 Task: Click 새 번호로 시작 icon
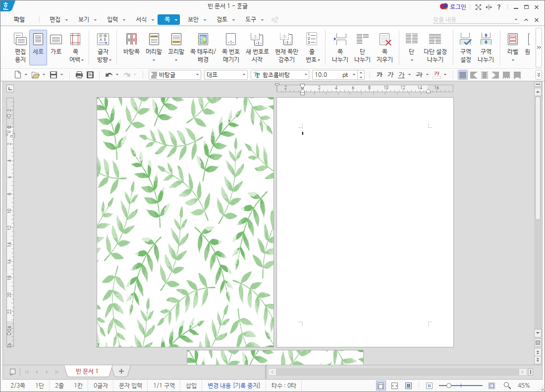point(257,47)
